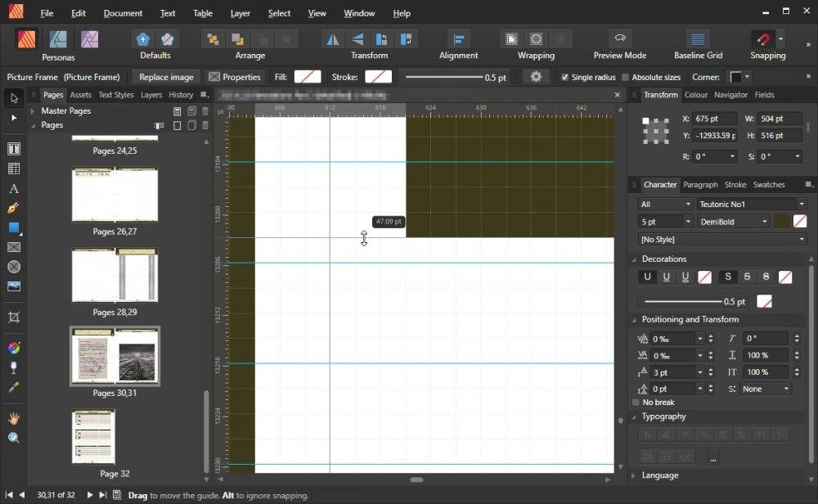Image resolution: width=818 pixels, height=504 pixels.
Task: Open the Layer menu
Action: [x=240, y=13]
